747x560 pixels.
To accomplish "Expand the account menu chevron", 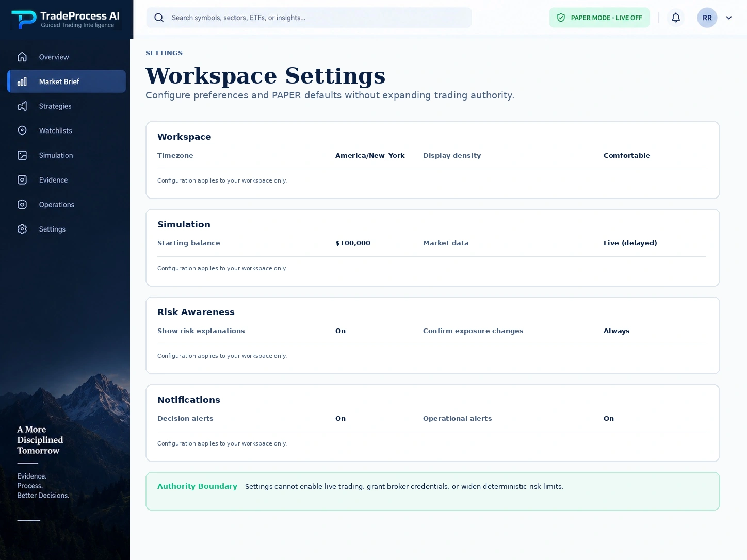I will click(x=729, y=18).
